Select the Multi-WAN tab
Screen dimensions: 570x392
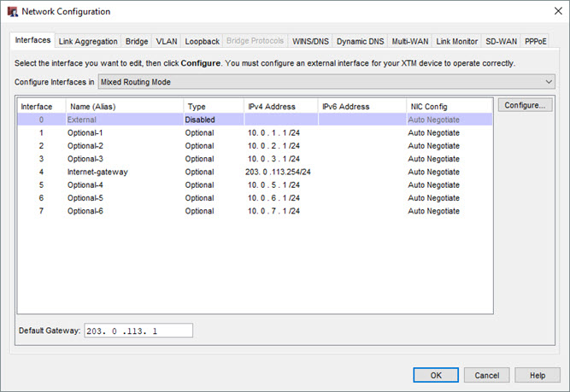coord(410,41)
